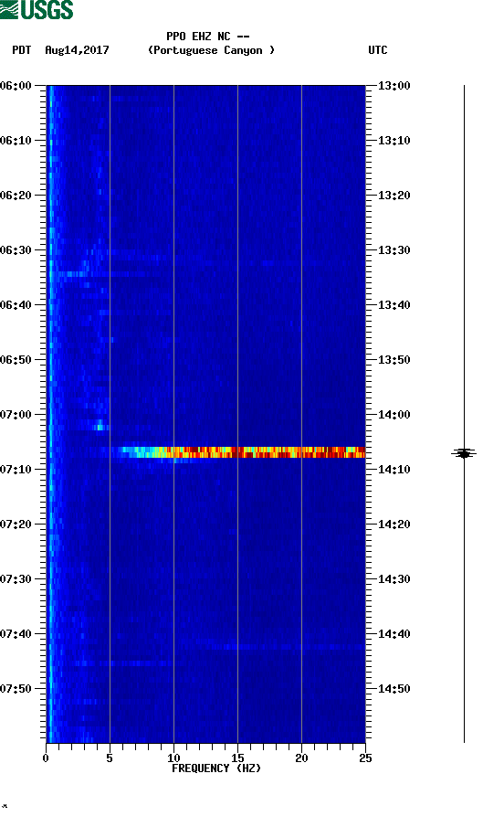Click the '13:50' UTC time label

[x=394, y=360]
